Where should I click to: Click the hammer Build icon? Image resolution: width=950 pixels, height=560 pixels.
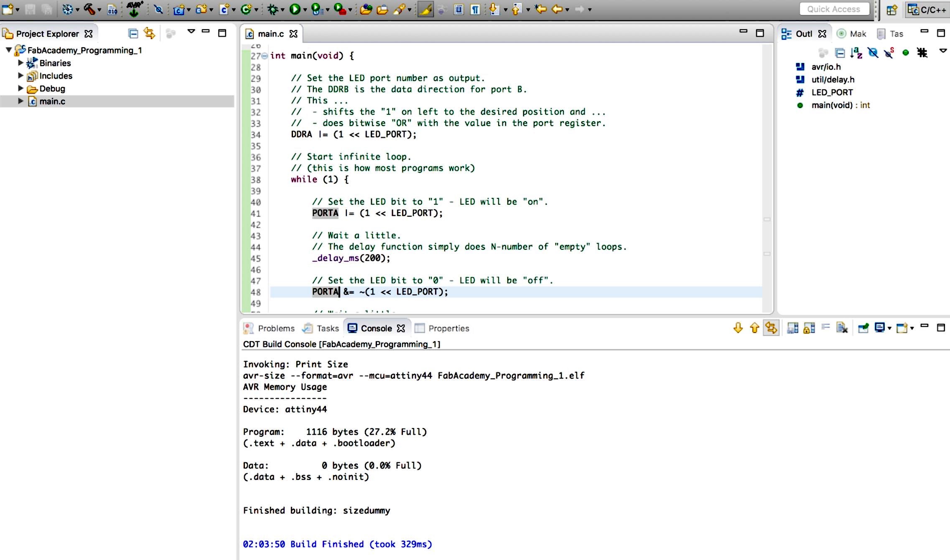tap(89, 9)
